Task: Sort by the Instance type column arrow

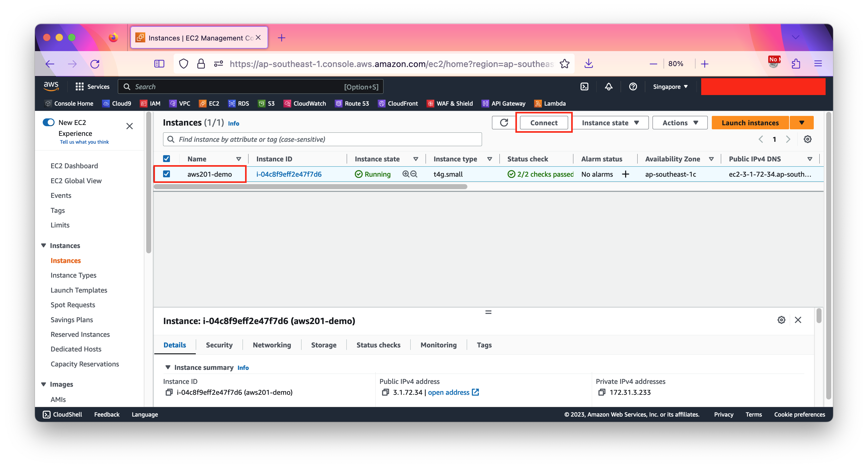Action: pyautogui.click(x=489, y=159)
